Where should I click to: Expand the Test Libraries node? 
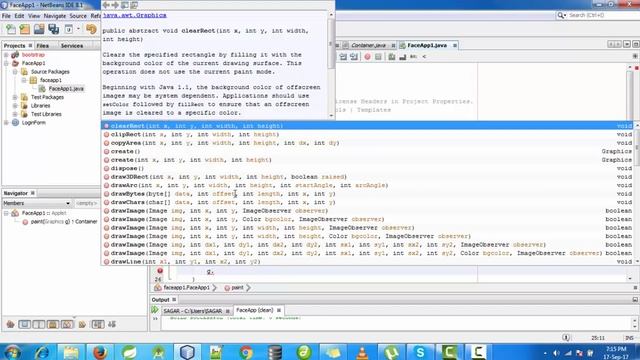(x=15, y=114)
